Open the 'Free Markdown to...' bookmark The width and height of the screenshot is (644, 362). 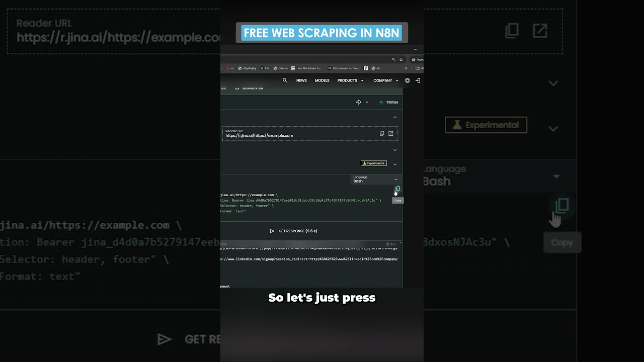coord(306,68)
